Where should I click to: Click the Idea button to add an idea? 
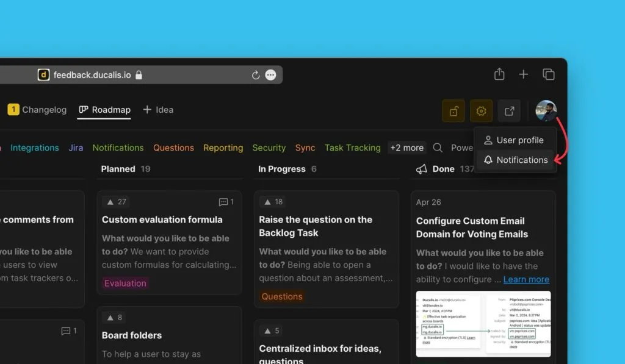(158, 110)
